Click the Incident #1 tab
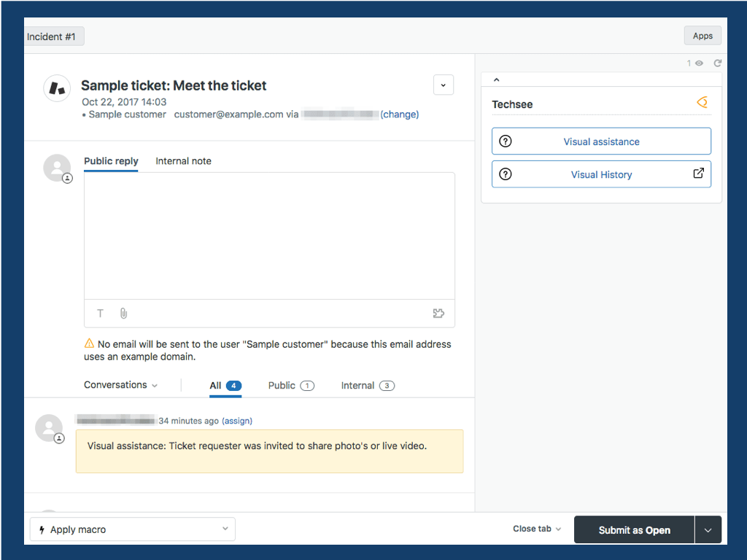This screenshot has height=560, width=747. tap(54, 36)
